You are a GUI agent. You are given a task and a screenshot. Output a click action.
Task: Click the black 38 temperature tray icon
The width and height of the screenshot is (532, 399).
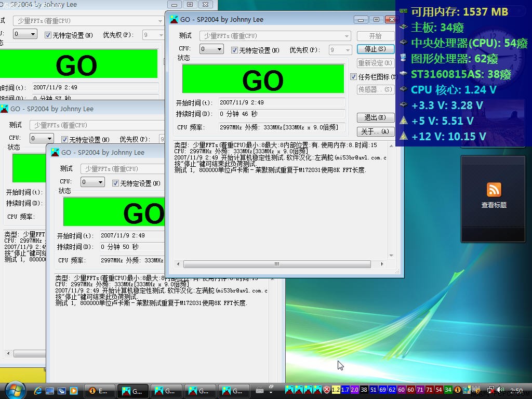364,390
